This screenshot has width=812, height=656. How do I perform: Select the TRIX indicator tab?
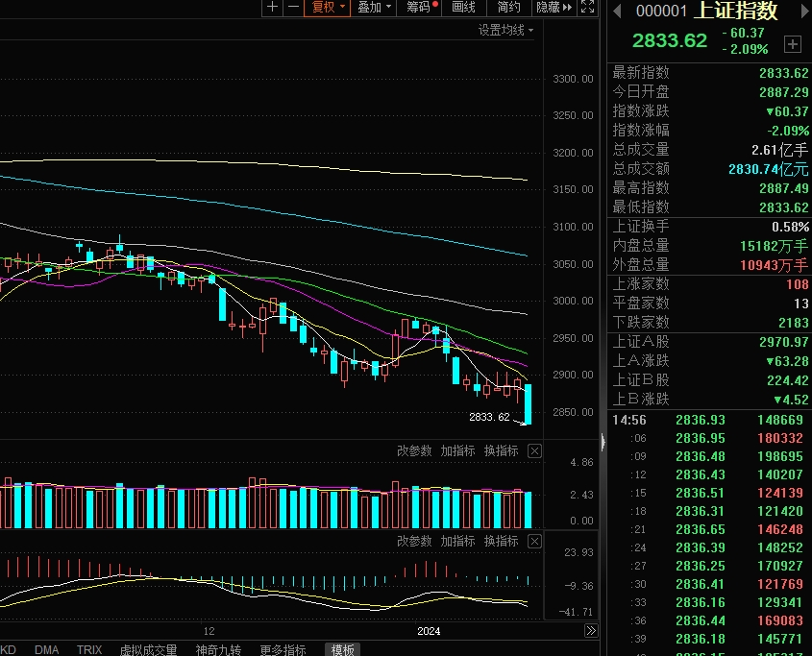89,650
